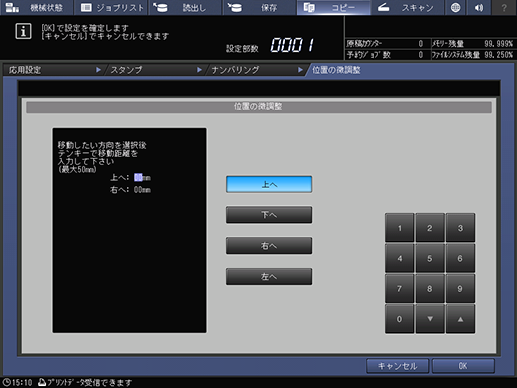Image resolution: width=517 pixels, height=388 pixels.
Task: Tap keypad number 0
Action: point(399,319)
